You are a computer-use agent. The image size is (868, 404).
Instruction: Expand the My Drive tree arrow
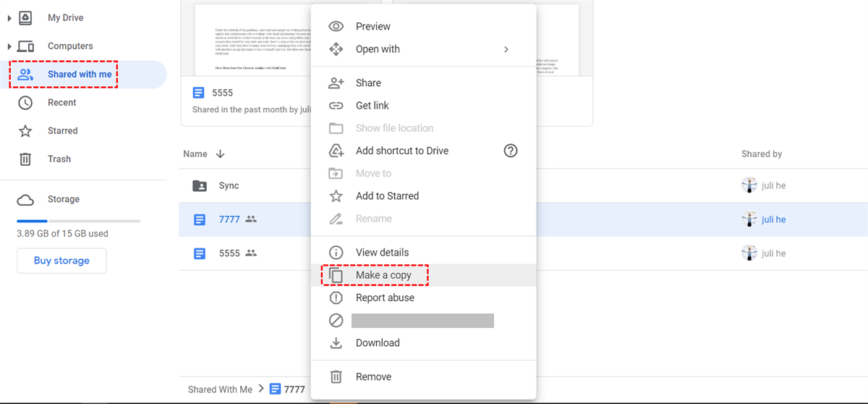click(9, 18)
